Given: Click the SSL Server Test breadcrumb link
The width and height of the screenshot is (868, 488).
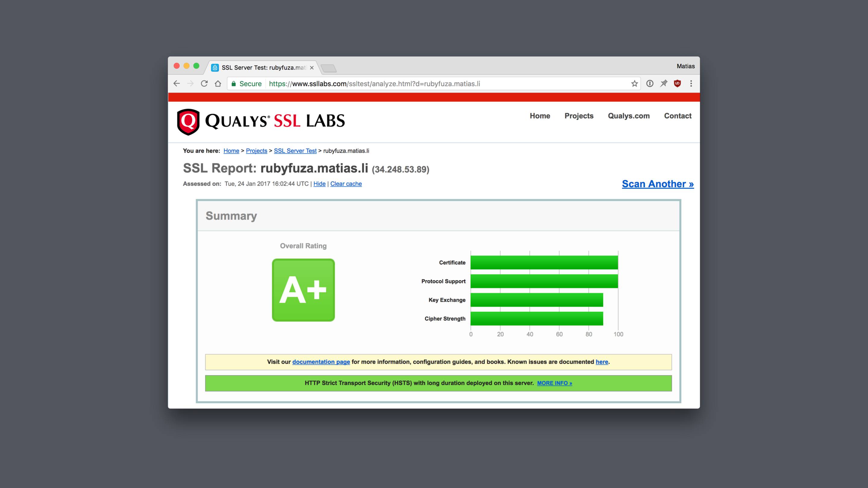Looking at the screenshot, I should click(295, 151).
